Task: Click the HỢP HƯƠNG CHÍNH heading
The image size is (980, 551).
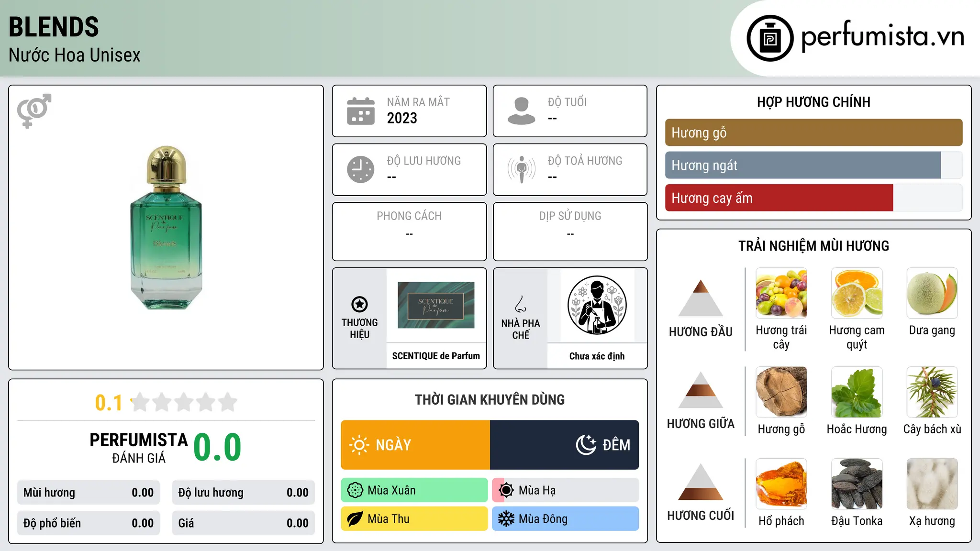Action: pos(813,102)
